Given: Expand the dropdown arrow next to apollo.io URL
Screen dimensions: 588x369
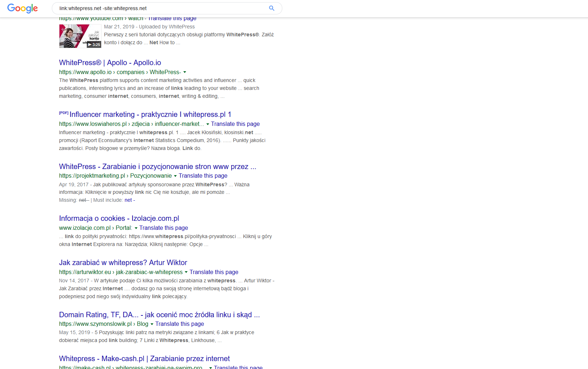Looking at the screenshot, I should pyautogui.click(x=185, y=72).
